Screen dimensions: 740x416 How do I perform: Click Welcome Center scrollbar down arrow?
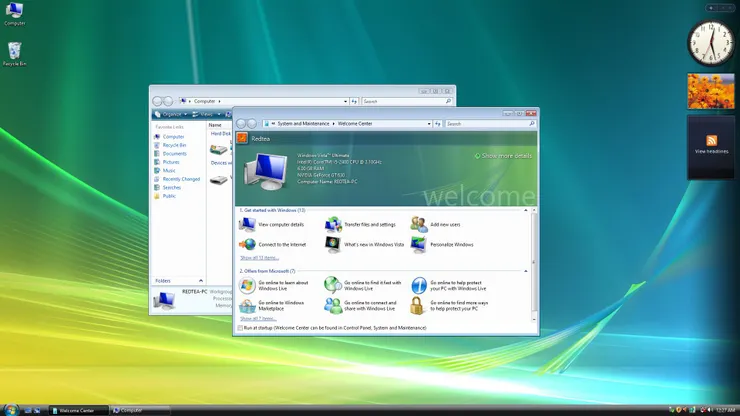point(534,320)
